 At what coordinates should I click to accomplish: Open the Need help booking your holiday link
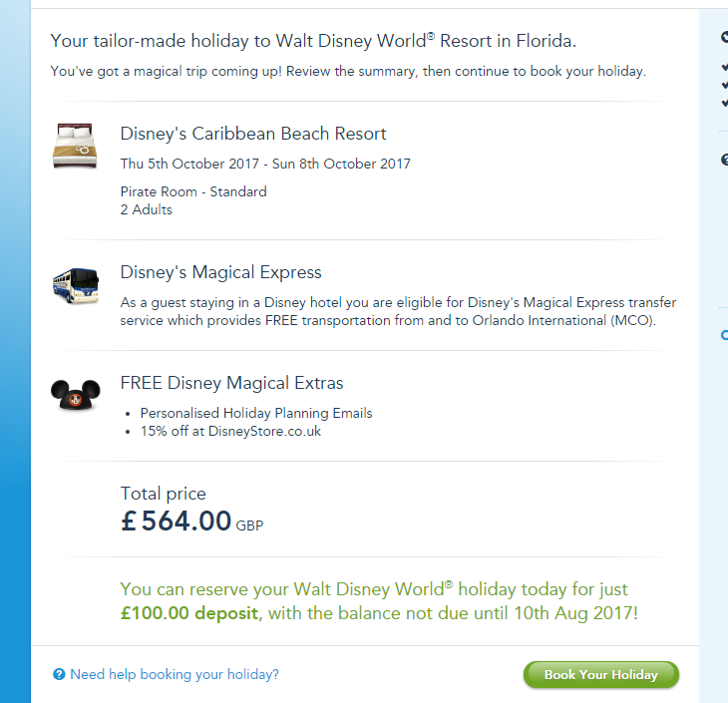coord(175,675)
